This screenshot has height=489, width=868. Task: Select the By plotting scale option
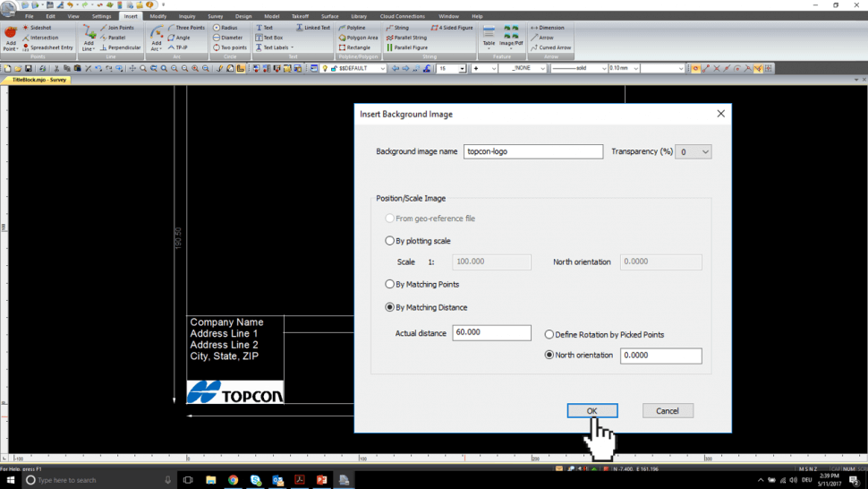click(389, 241)
